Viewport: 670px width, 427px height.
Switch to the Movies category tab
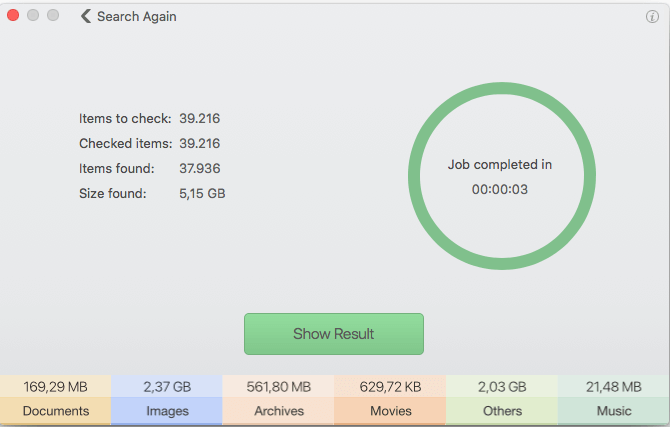390,411
